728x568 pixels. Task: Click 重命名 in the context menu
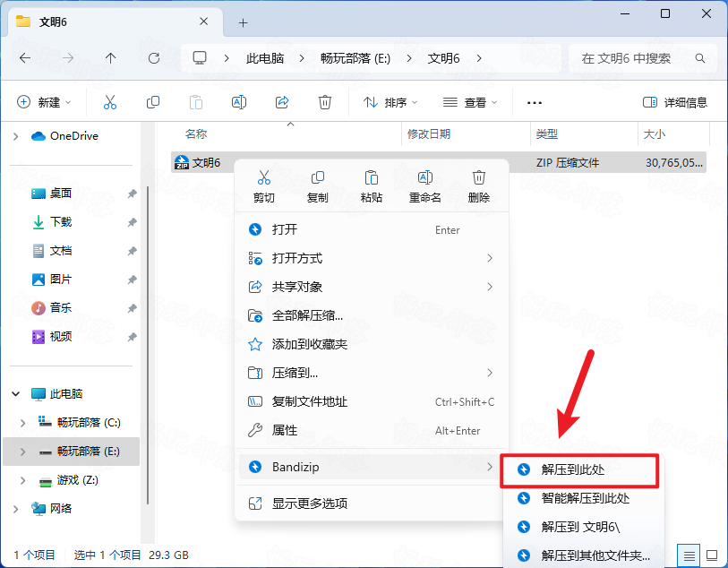pos(424,186)
